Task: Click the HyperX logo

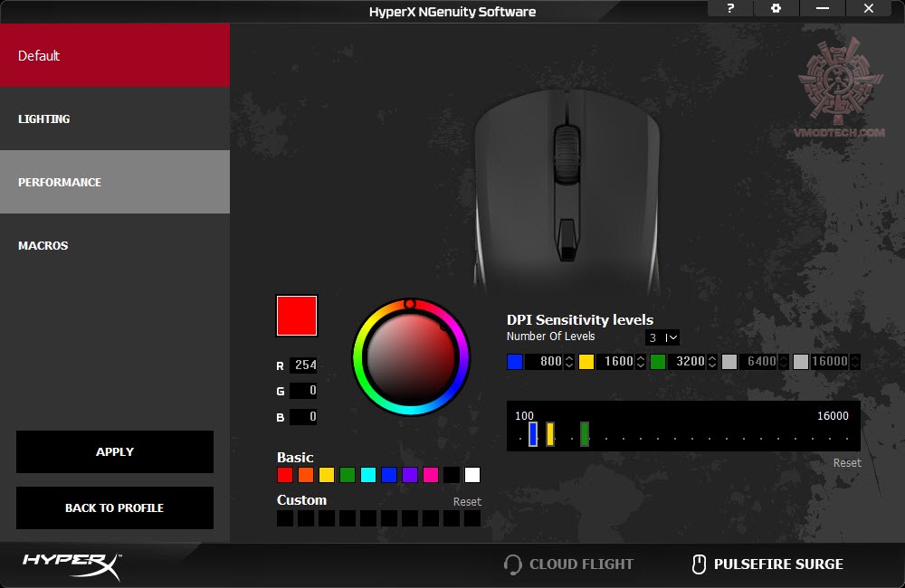Action: [x=72, y=565]
